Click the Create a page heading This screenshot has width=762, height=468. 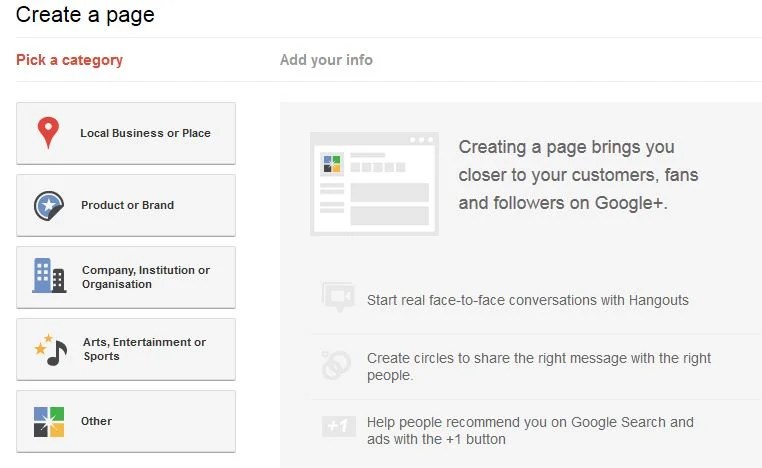(85, 15)
